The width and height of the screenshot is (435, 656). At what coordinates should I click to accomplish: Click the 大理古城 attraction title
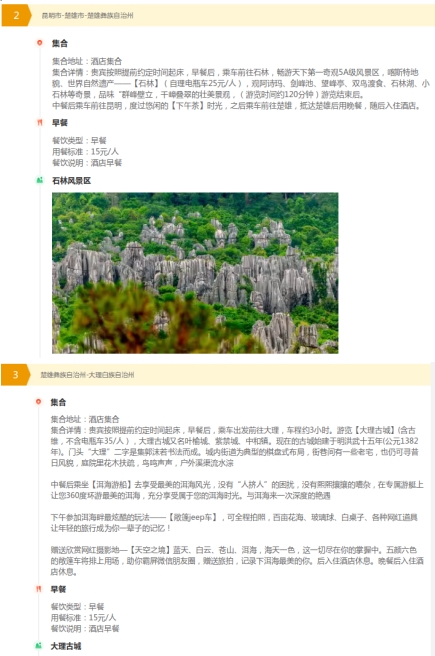click(66, 646)
